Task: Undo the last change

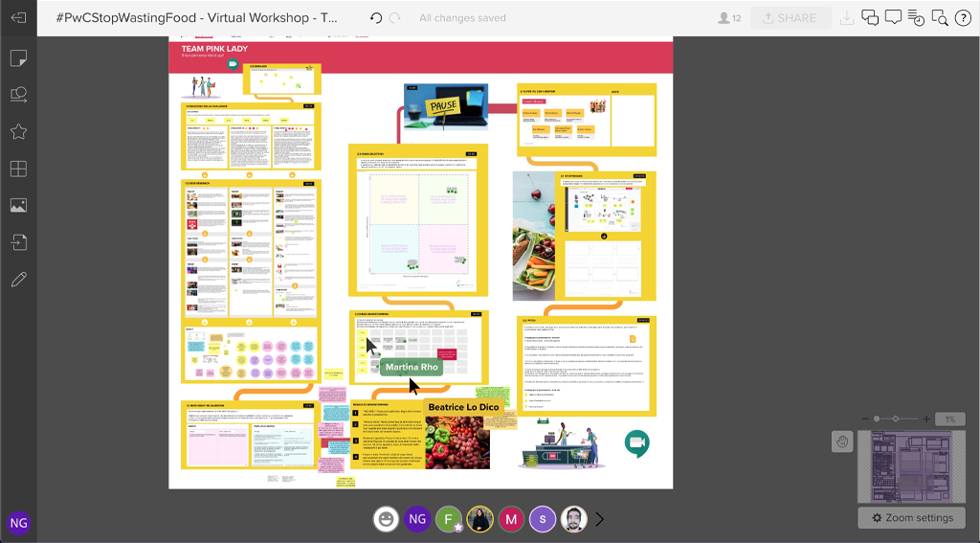Action: click(x=375, y=17)
